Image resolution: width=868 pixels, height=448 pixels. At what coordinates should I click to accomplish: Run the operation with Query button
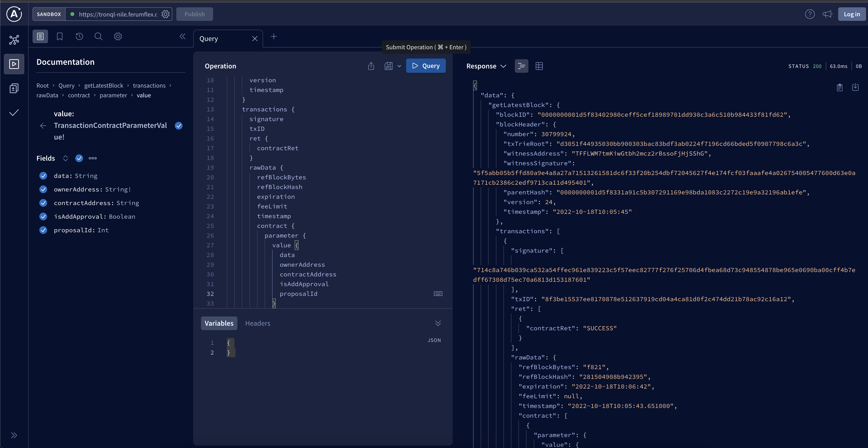[426, 66]
